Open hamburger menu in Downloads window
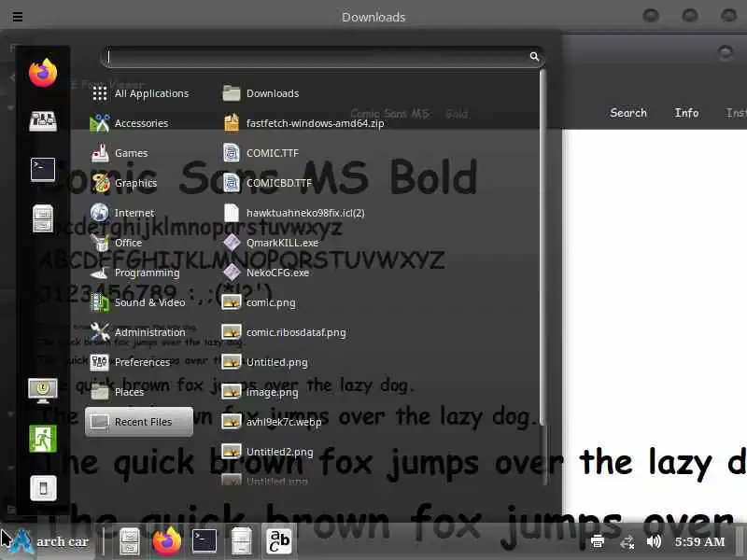This screenshot has height=560, width=747. [18, 17]
